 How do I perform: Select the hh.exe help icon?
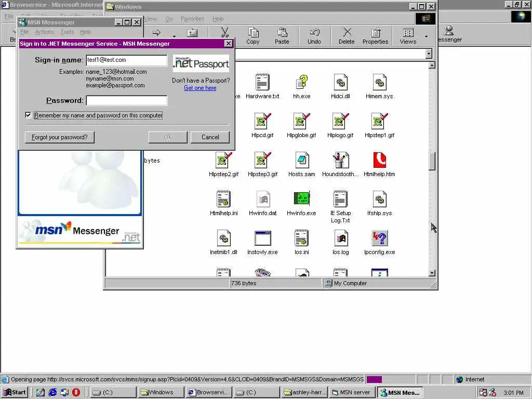pos(301,82)
